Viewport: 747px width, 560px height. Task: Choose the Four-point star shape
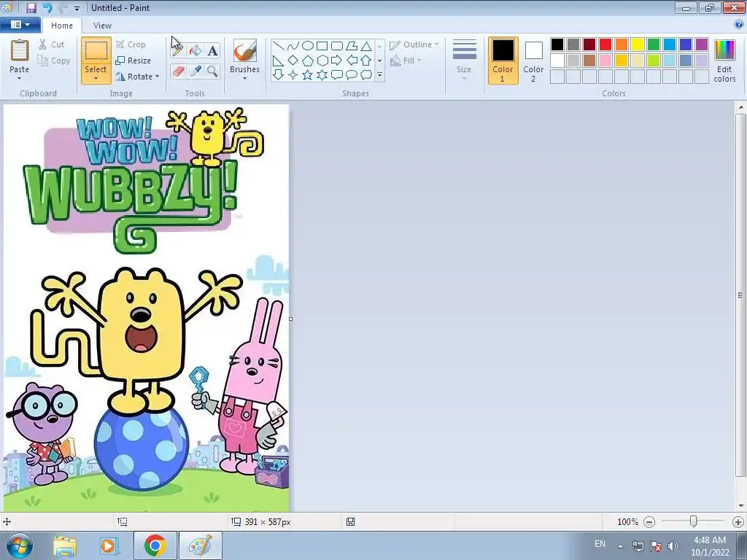[x=293, y=75]
